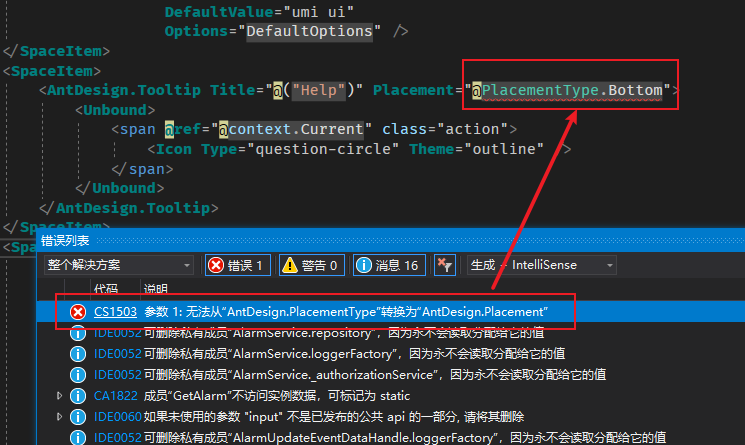Click info icon on IDE0060 row
Viewport: 745px width, 445px height.
click(x=78, y=417)
